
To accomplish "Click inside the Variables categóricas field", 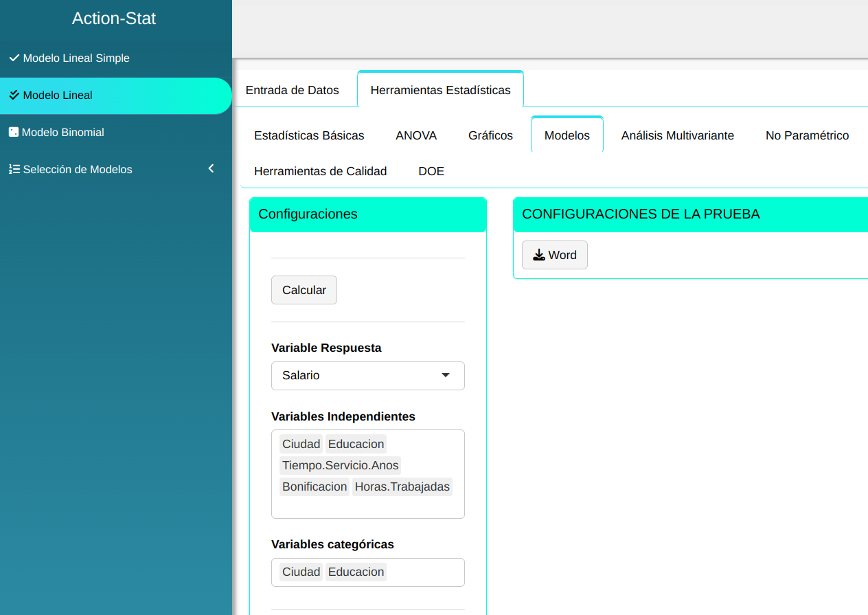I will point(422,572).
